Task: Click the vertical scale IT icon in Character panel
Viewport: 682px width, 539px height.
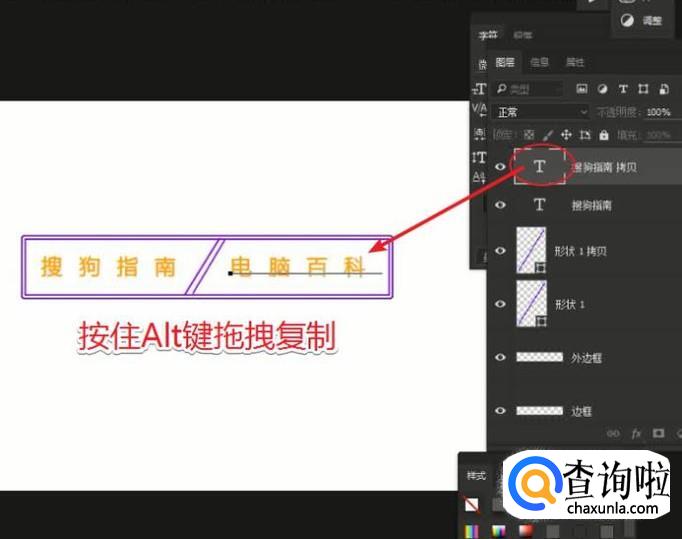Action: (479, 157)
